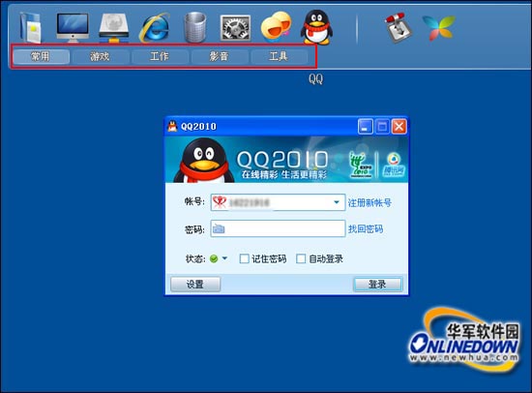Image resolution: width=532 pixels, height=393 pixels.
Task: Open the documents folder dock icon
Action: click(x=31, y=27)
